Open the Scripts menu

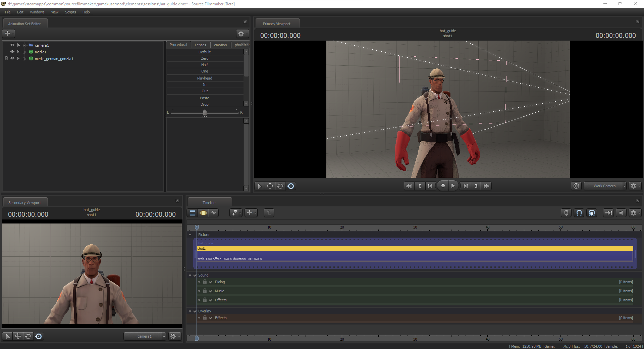[x=70, y=12]
